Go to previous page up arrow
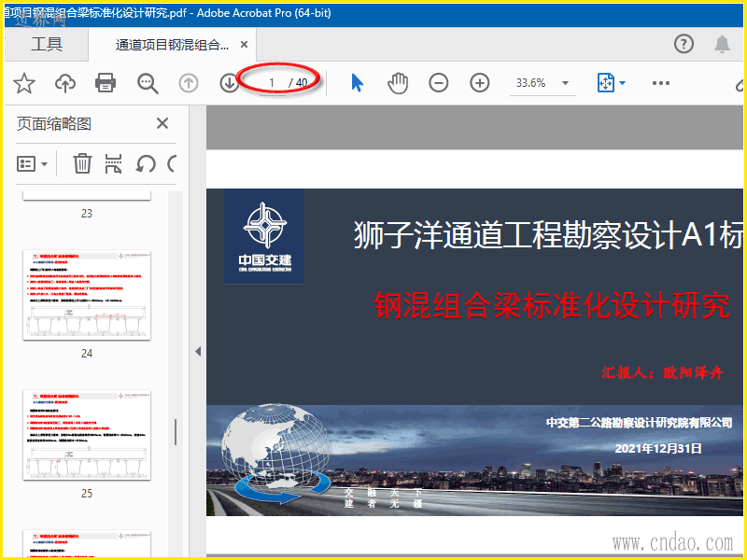Viewport: 747px width, 560px height. (189, 83)
